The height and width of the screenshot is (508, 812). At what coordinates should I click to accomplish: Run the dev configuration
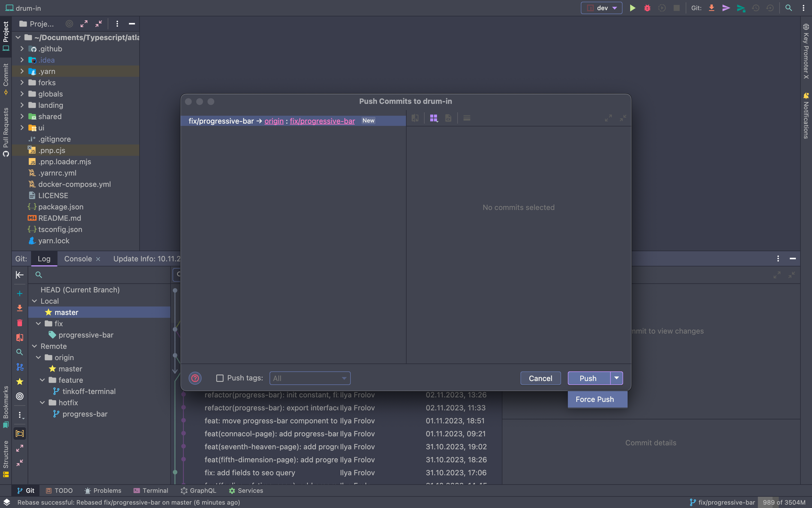(x=632, y=8)
